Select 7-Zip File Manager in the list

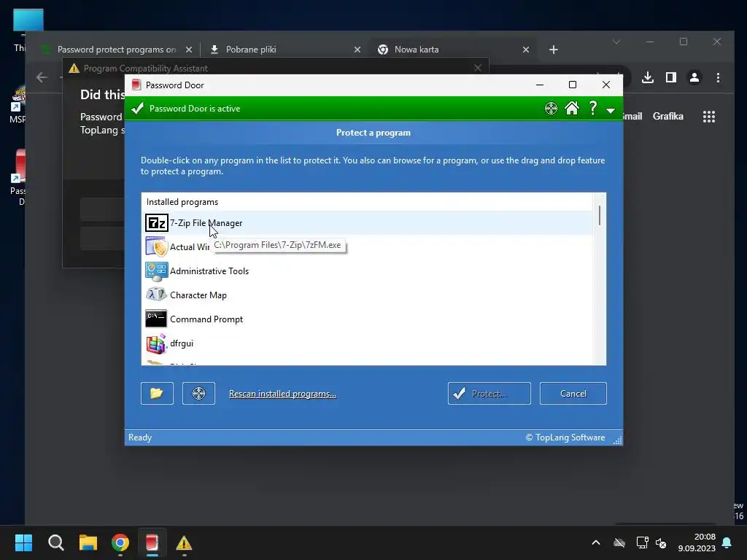(367, 223)
